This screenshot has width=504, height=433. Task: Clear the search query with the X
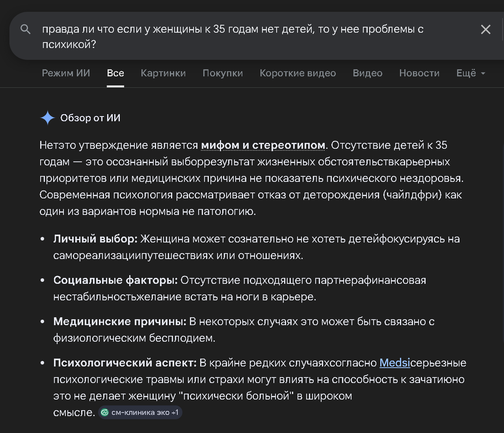485,30
